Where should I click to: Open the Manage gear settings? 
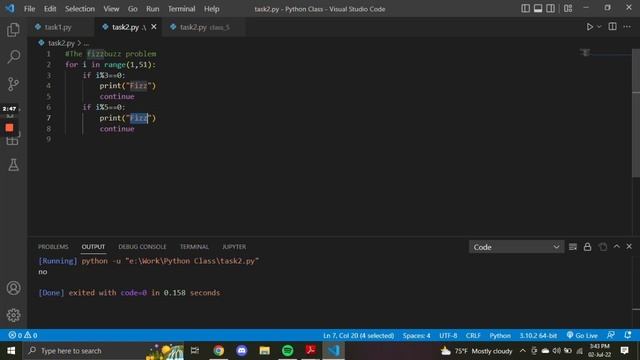tap(13, 315)
